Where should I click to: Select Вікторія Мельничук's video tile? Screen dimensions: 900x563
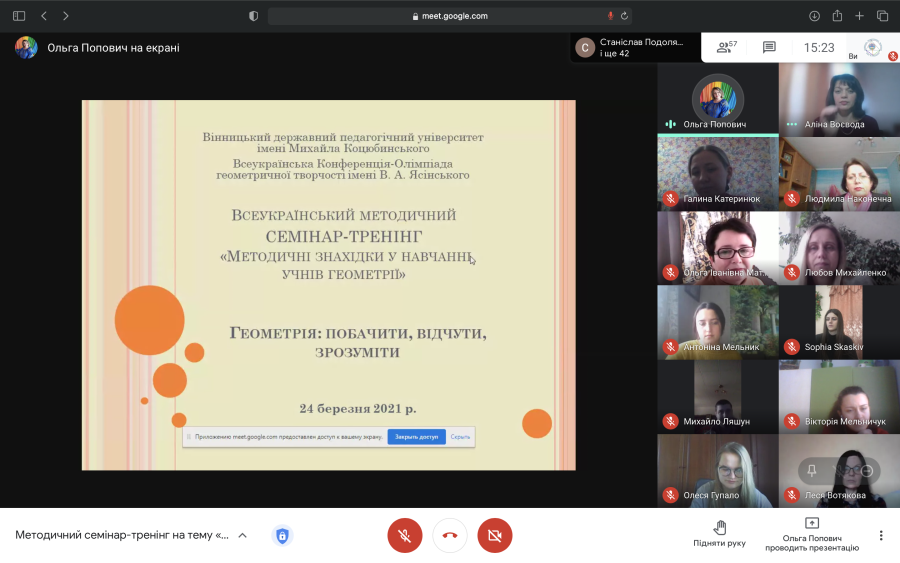tap(839, 396)
